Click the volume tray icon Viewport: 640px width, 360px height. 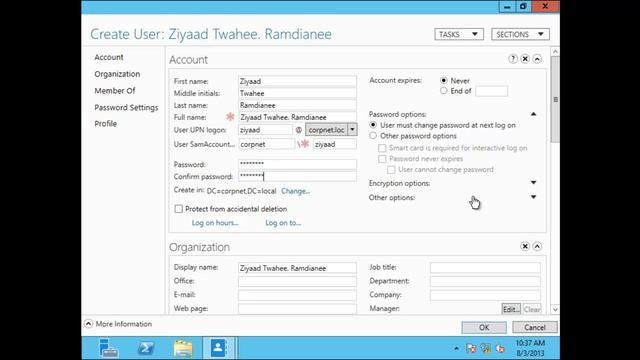pos(500,349)
